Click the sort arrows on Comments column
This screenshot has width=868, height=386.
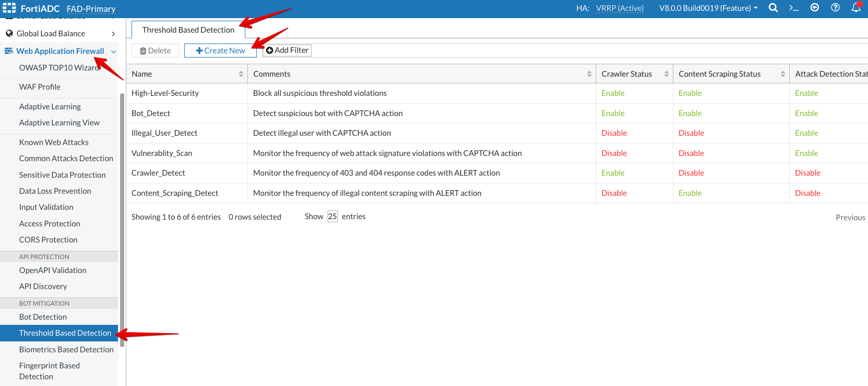pos(589,74)
